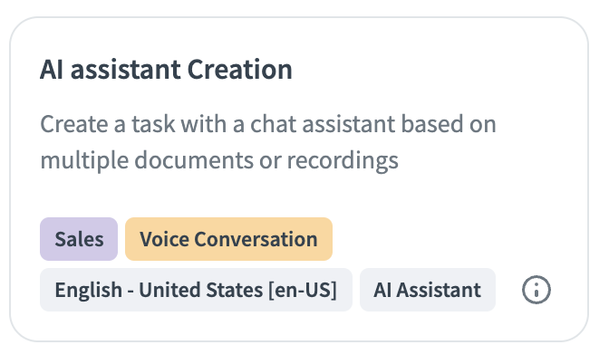609x364 pixels.
Task: Filter by the English - United States badge
Action: (196, 291)
